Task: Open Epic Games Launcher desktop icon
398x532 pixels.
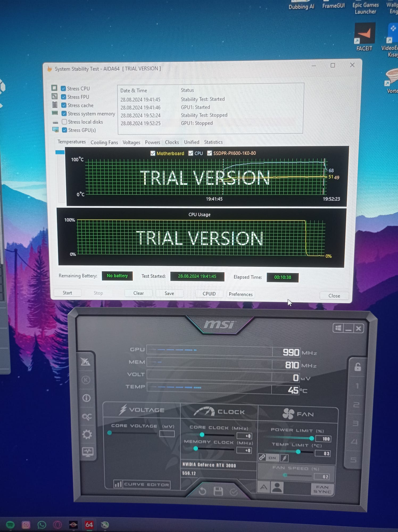Action: pos(365,8)
